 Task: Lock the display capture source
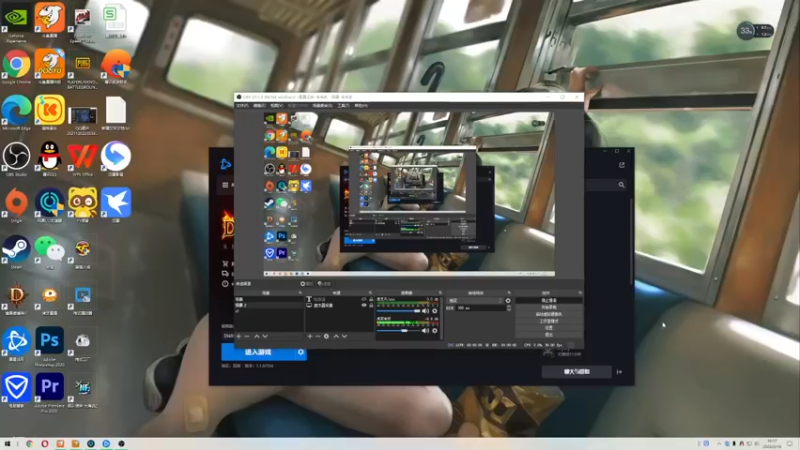[371, 305]
